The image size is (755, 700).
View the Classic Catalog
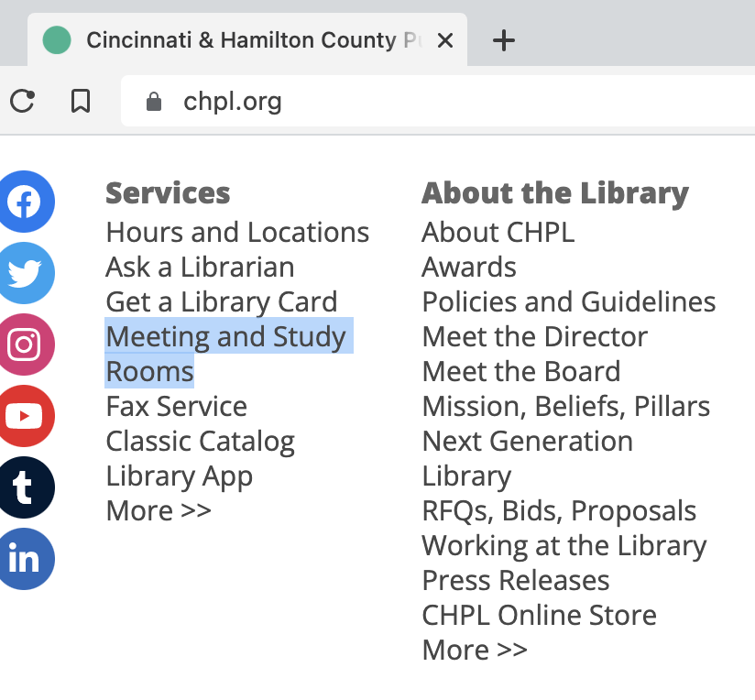pyautogui.click(x=200, y=441)
